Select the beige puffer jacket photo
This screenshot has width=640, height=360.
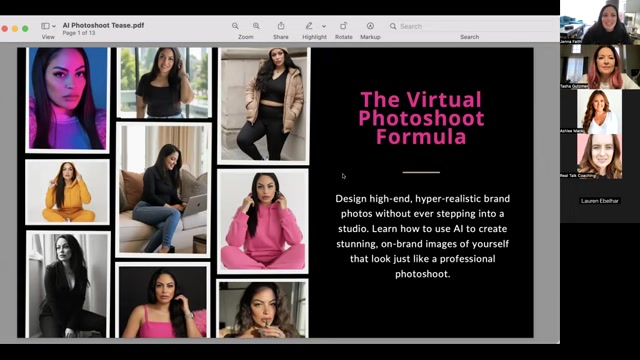coord(263,106)
